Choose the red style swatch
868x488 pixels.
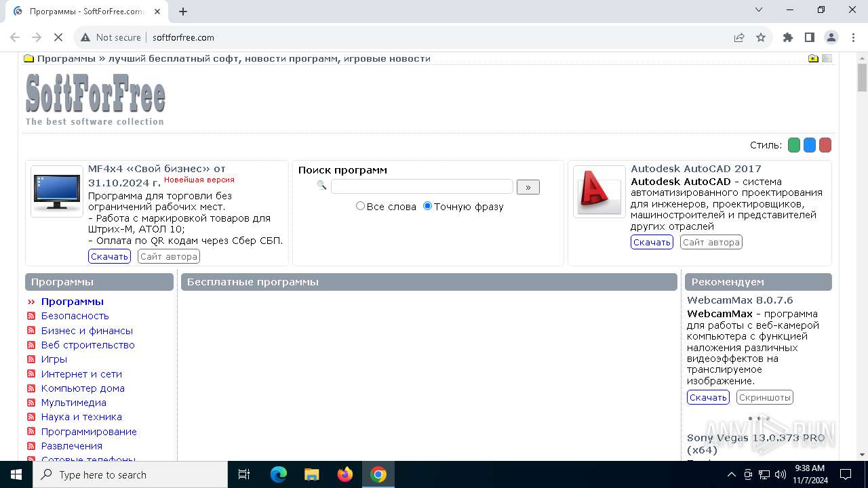click(x=825, y=145)
